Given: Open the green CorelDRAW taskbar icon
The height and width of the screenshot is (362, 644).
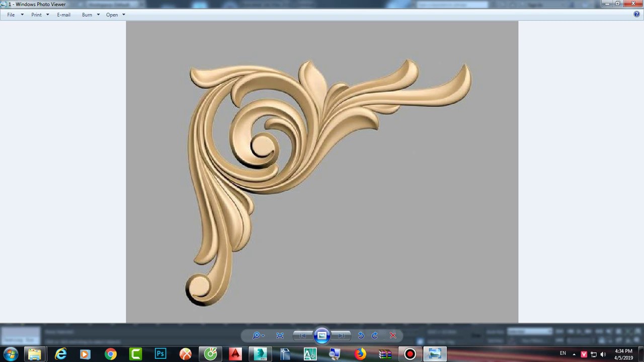Looking at the screenshot, I should click(x=210, y=354).
